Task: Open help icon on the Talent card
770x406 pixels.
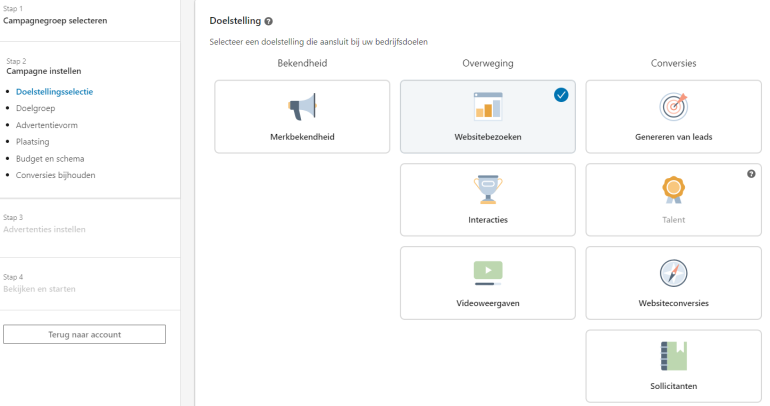Action: 751,174
